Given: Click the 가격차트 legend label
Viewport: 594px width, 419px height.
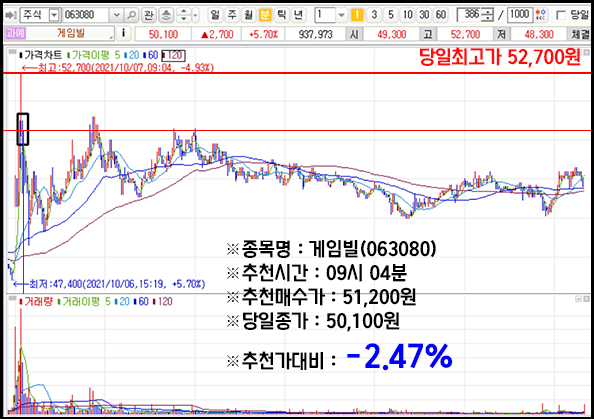Looking at the screenshot, I should 41,55.
